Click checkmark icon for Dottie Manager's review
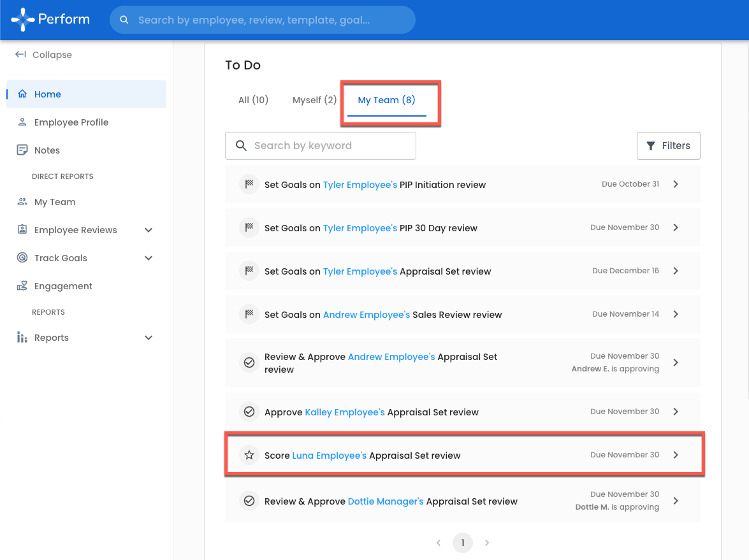This screenshot has width=749, height=560. tap(249, 501)
